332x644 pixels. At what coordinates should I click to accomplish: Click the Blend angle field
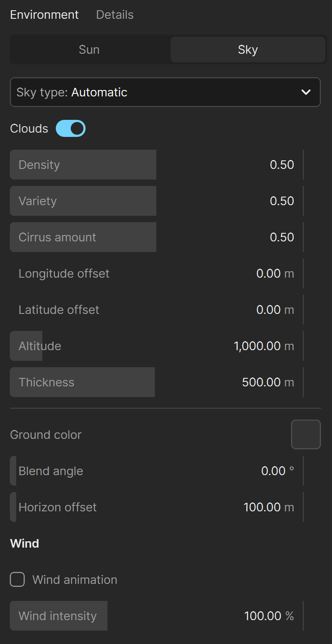coord(156,471)
